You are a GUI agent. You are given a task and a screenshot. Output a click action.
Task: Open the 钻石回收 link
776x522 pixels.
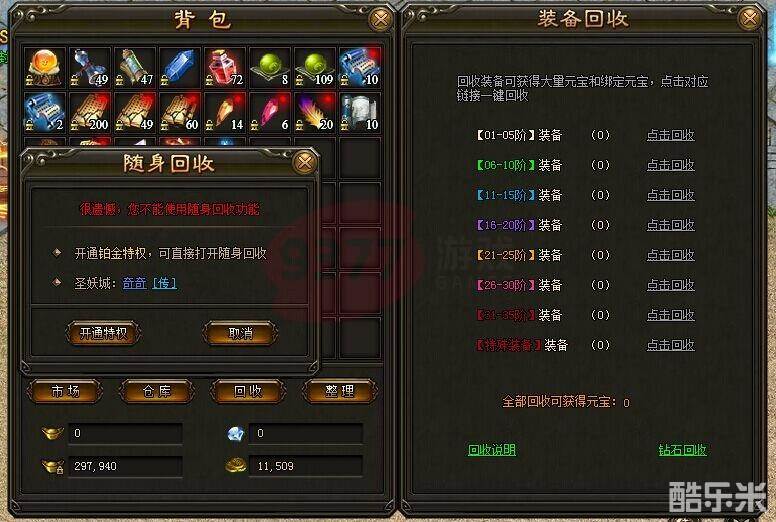pyautogui.click(x=682, y=450)
